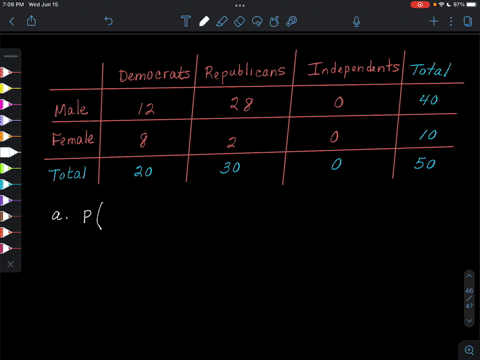Screen dimensions: 480x360
Task: Open the zoom magnifier icon
Action: (469, 350)
